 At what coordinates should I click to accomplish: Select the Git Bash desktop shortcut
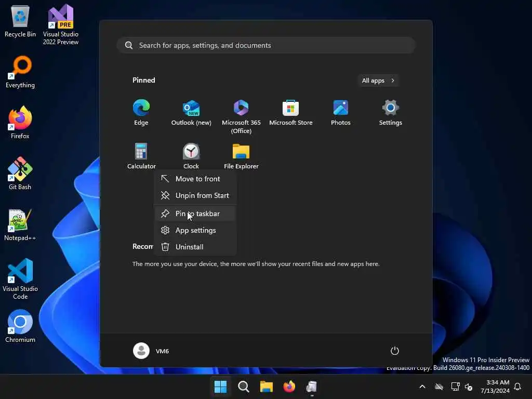tap(20, 174)
